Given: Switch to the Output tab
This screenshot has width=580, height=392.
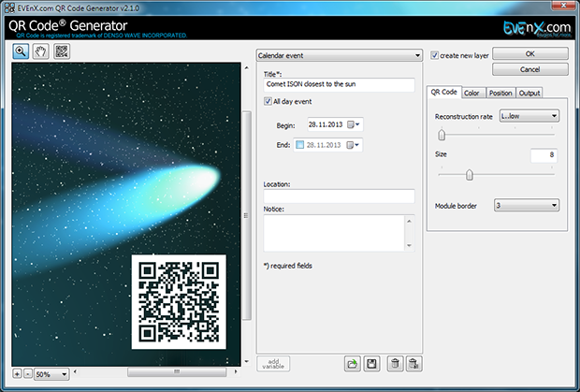Looking at the screenshot, I should 529,93.
